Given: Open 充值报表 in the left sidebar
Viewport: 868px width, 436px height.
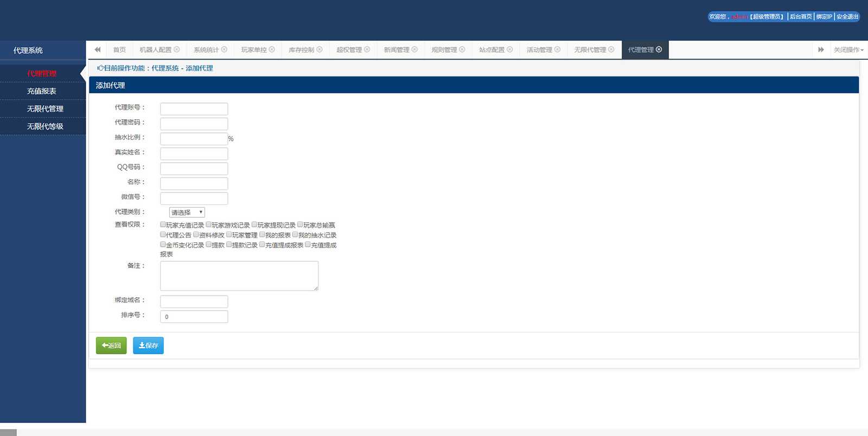Looking at the screenshot, I should tap(42, 91).
